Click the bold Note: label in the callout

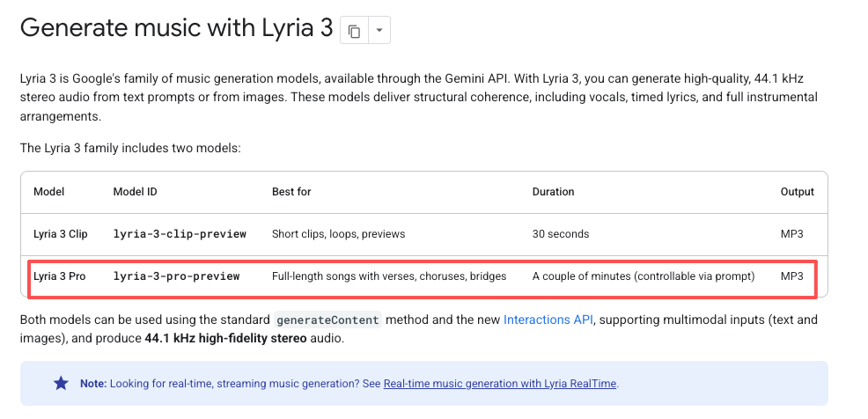(x=93, y=384)
